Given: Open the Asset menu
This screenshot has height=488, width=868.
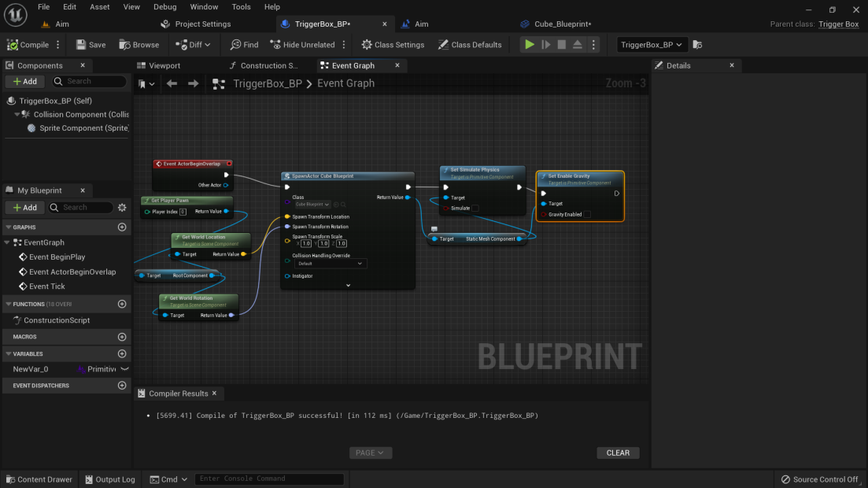Looking at the screenshot, I should point(100,6).
